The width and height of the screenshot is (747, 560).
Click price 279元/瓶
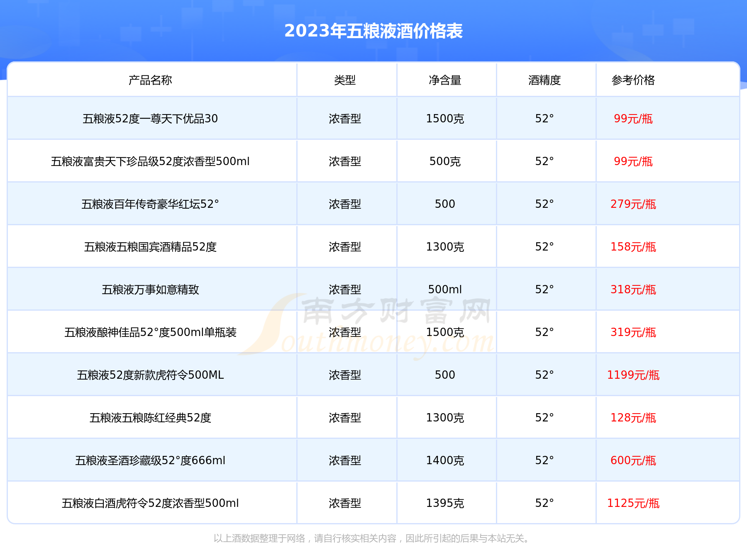point(633,204)
